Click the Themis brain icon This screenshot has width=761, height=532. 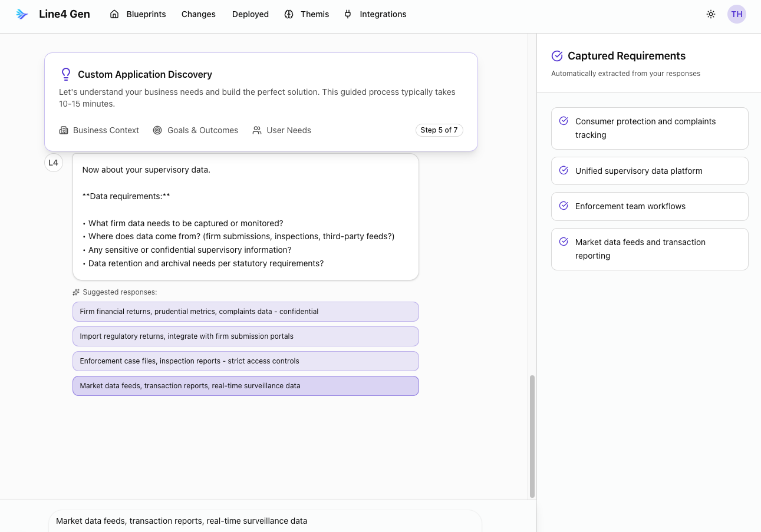pos(289,14)
